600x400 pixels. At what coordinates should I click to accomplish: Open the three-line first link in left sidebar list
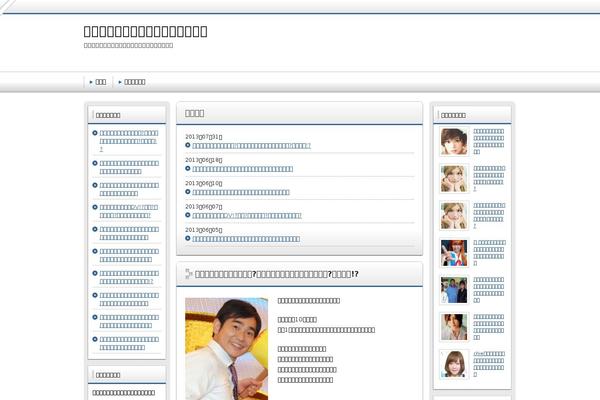click(x=129, y=141)
